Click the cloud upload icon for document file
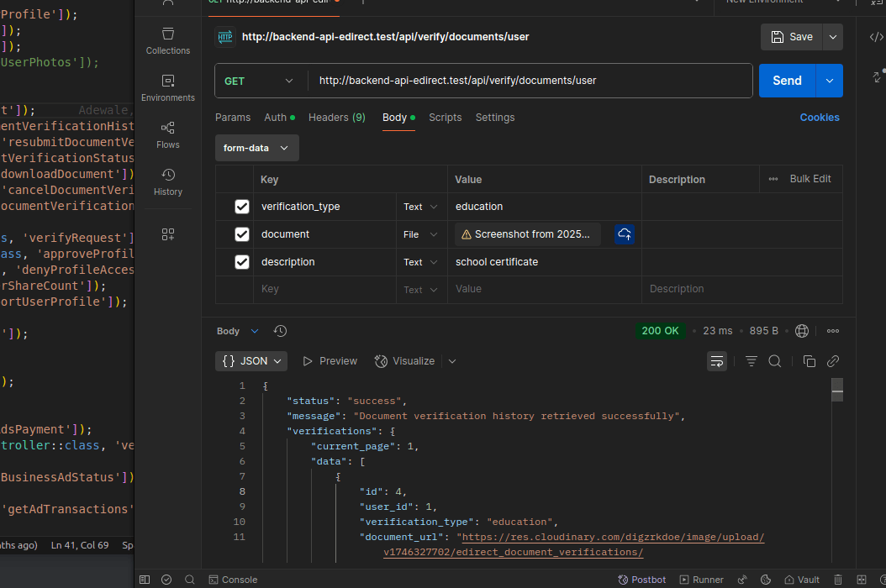Screen dimensions: 886x588 pos(625,234)
